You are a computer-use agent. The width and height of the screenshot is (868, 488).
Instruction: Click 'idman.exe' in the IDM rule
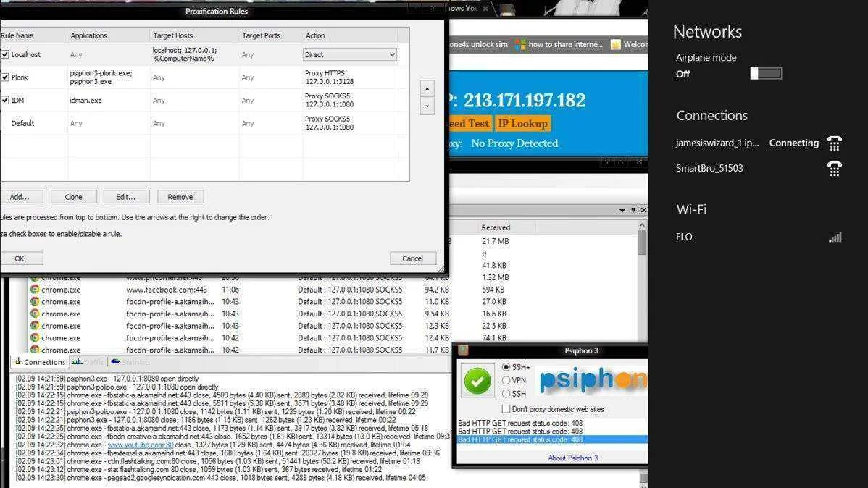coord(85,100)
